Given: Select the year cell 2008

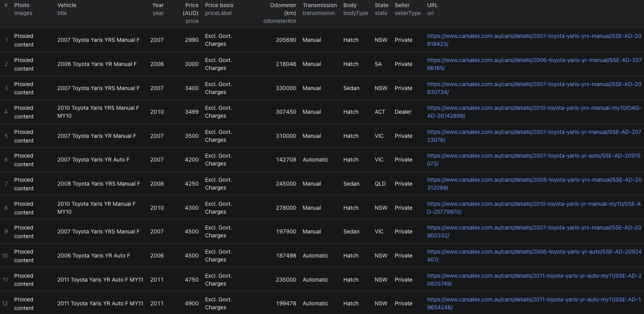Looking at the screenshot, I should [157, 184].
